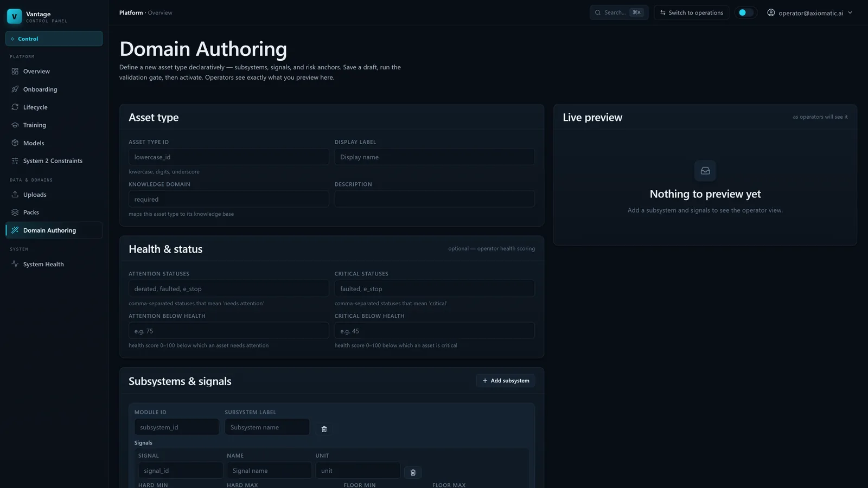Viewport: 868px width, 488px height.
Task: Open the Overview sidebar icon
Action: pos(15,71)
